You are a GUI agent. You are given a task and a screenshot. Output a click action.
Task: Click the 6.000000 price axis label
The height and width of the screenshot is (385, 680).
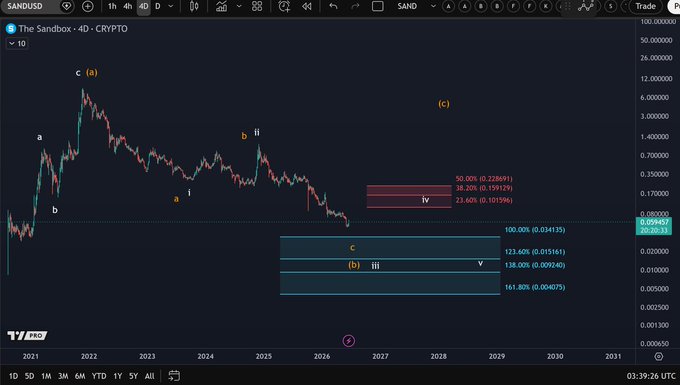coord(654,98)
